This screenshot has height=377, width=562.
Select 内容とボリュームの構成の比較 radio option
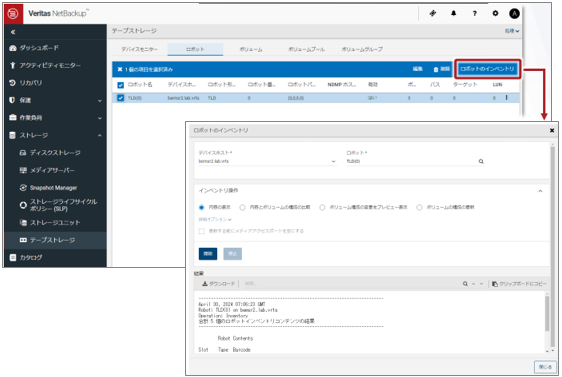[243, 207]
